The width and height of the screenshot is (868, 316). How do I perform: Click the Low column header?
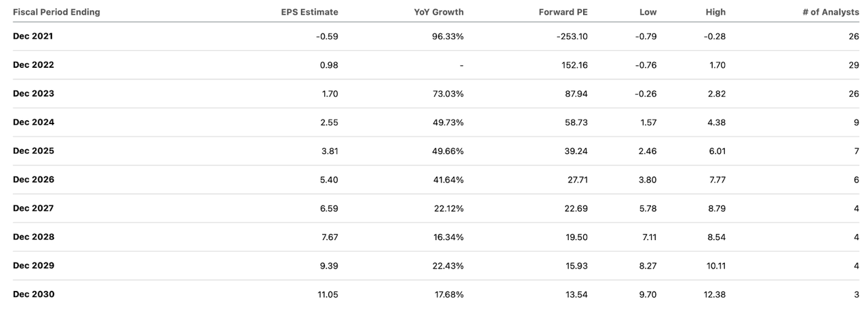648,12
